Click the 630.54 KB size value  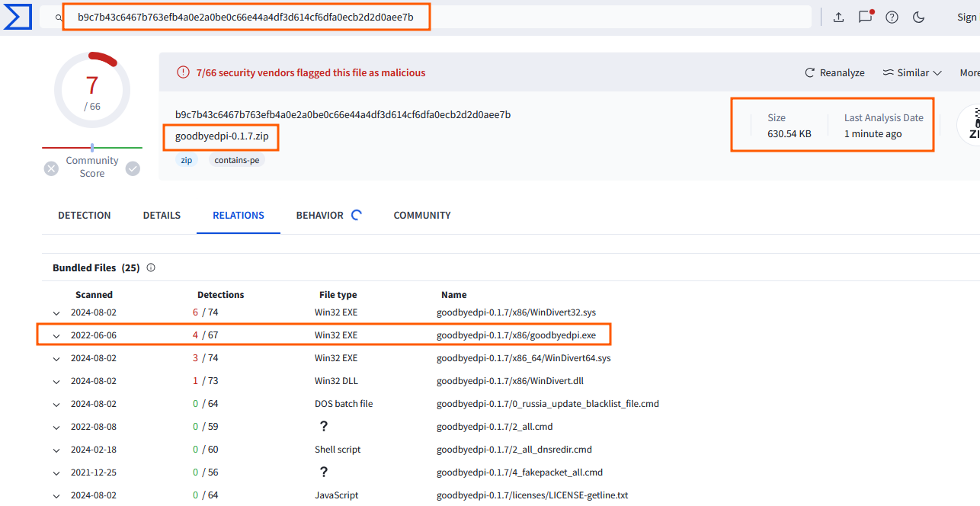(789, 134)
